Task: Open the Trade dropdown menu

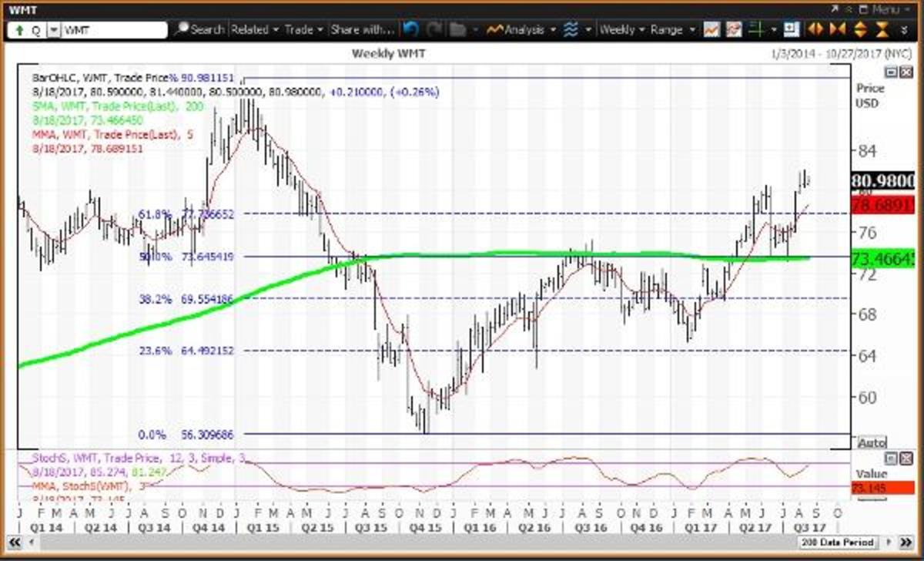Action: (303, 29)
